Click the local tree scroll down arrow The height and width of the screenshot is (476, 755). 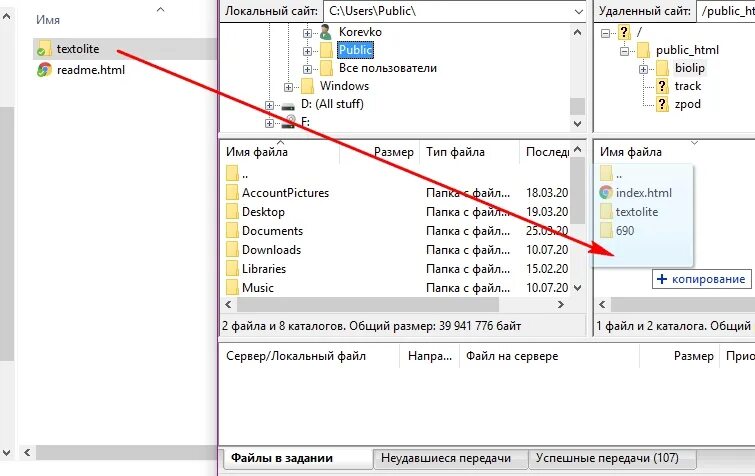[x=577, y=124]
